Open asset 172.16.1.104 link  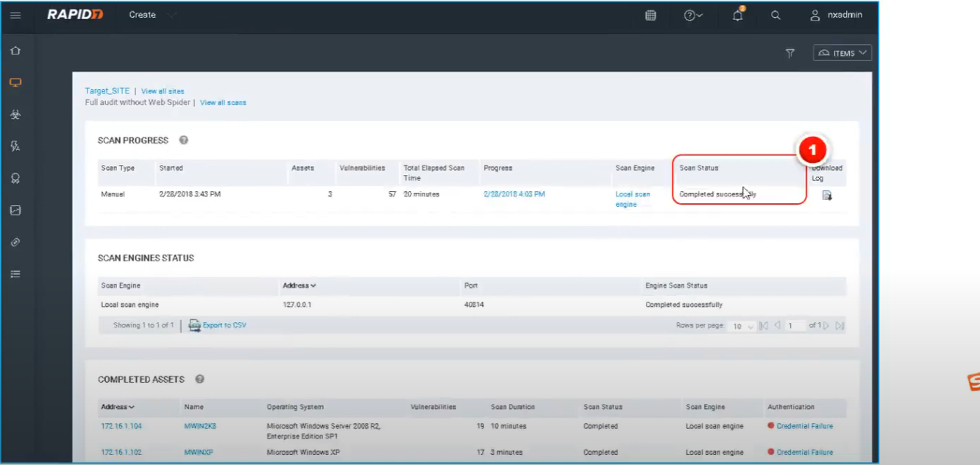click(122, 426)
